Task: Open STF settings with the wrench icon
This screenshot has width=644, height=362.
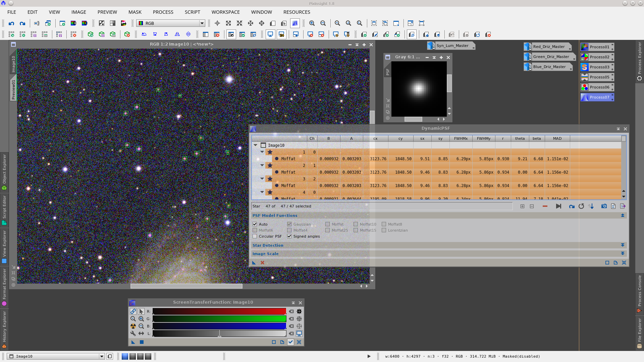Action: [x=133, y=334]
